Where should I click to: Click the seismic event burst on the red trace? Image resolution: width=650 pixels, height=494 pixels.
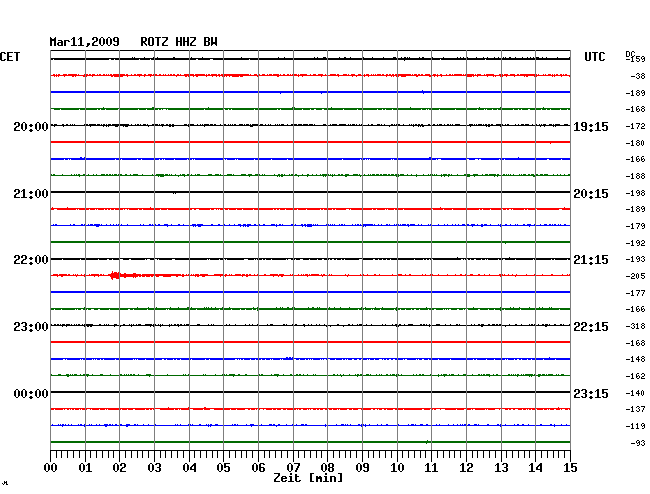point(115,275)
